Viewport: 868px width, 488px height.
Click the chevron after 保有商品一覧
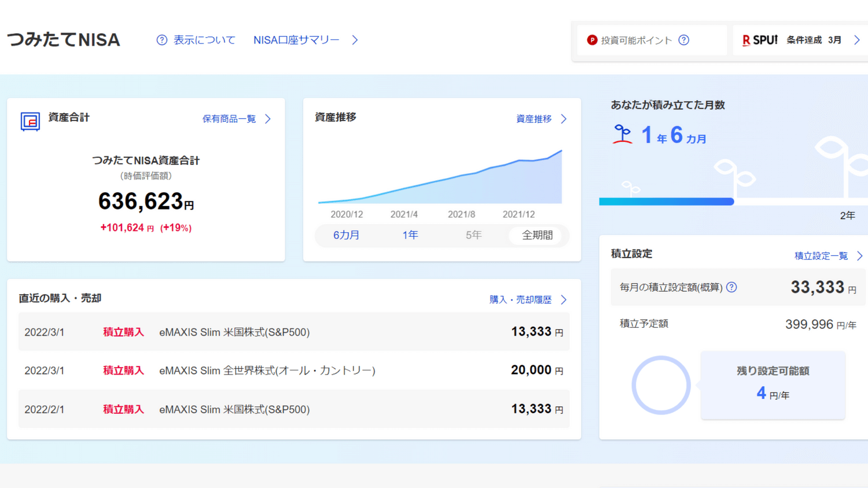point(268,119)
